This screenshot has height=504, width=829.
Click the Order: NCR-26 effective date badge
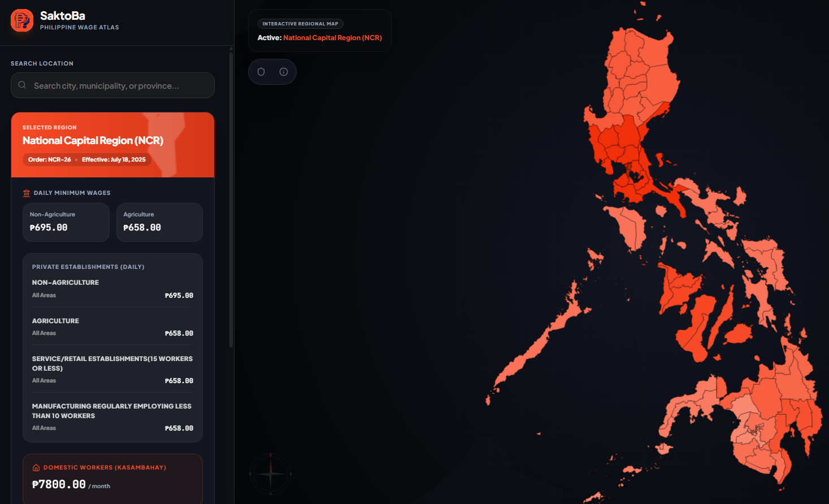[x=87, y=159]
